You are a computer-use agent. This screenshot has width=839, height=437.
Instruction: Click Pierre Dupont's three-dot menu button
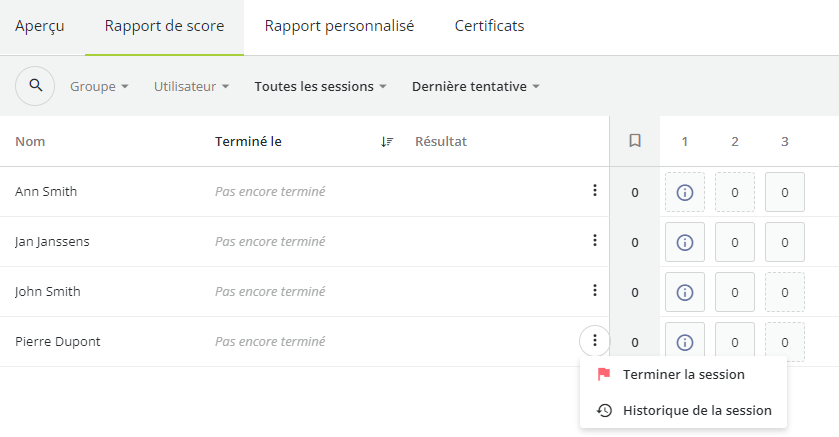[x=594, y=341]
